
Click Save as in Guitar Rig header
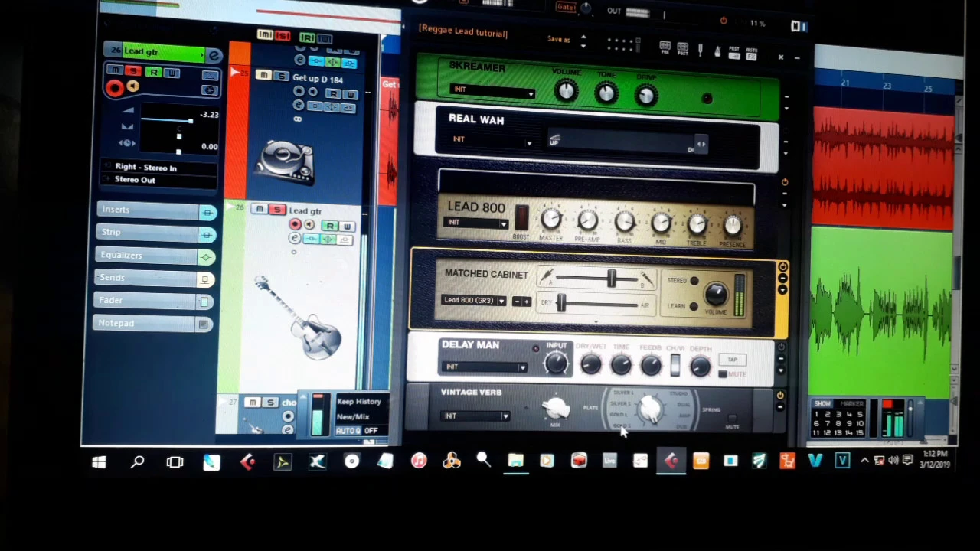559,39
